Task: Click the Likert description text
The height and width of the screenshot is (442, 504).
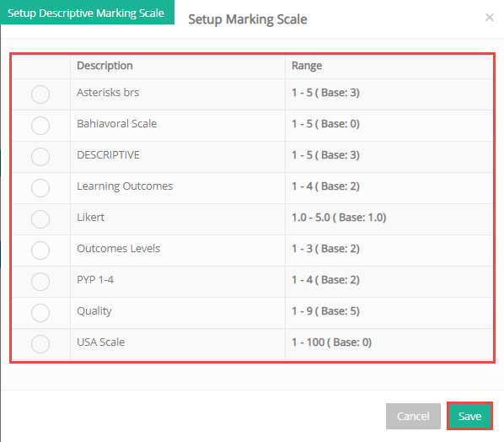Action: (x=91, y=218)
